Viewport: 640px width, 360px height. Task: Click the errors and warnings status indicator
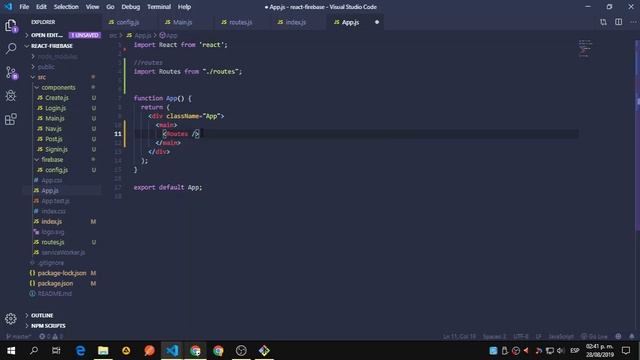(x=51, y=336)
